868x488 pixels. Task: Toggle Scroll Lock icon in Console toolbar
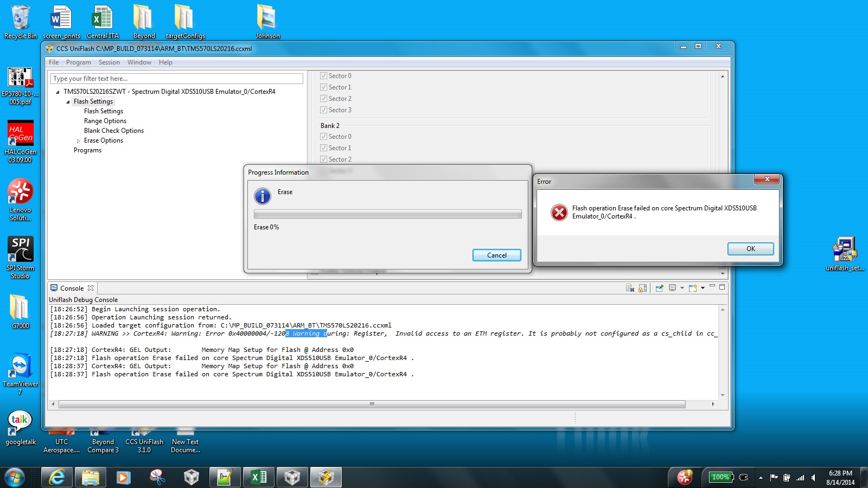[643, 288]
